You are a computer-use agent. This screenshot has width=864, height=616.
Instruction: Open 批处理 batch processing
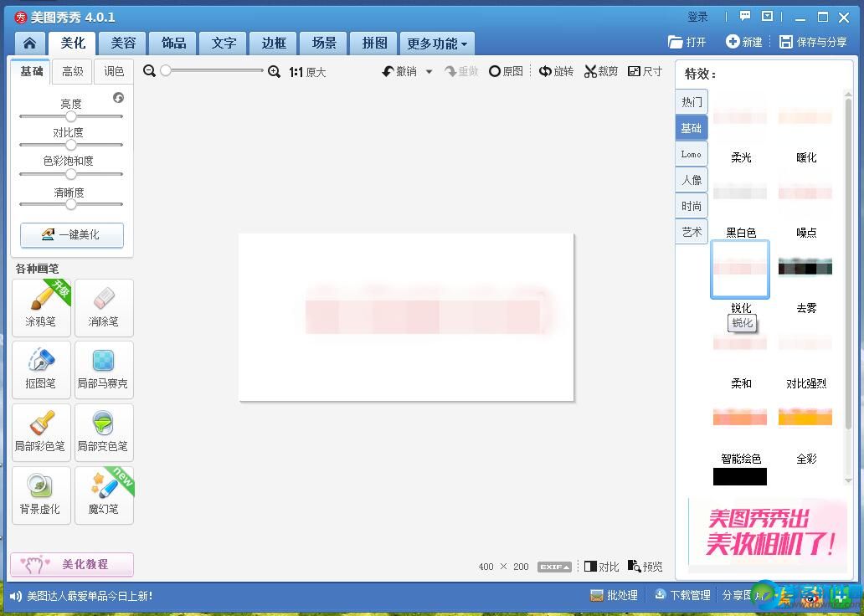(x=614, y=595)
